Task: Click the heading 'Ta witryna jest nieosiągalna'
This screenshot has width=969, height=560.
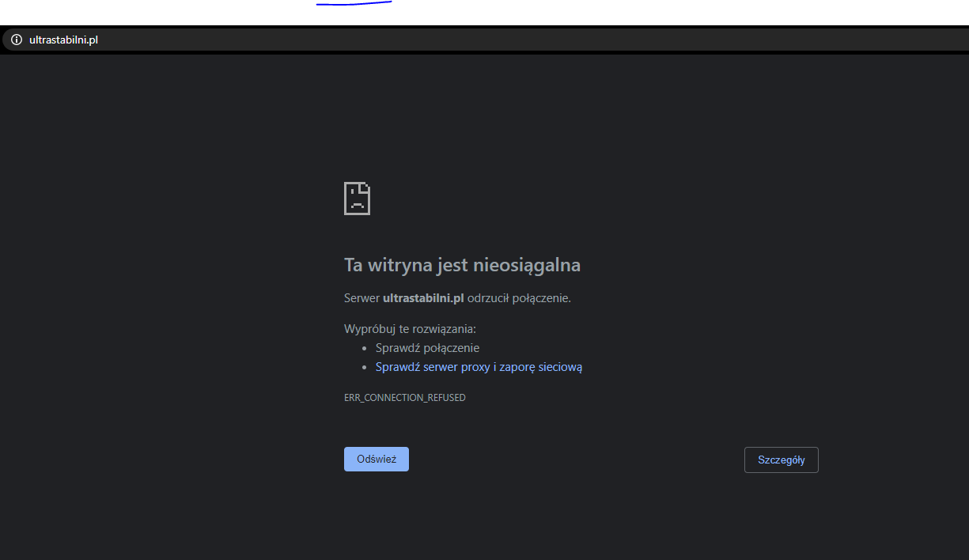Action: (462, 265)
